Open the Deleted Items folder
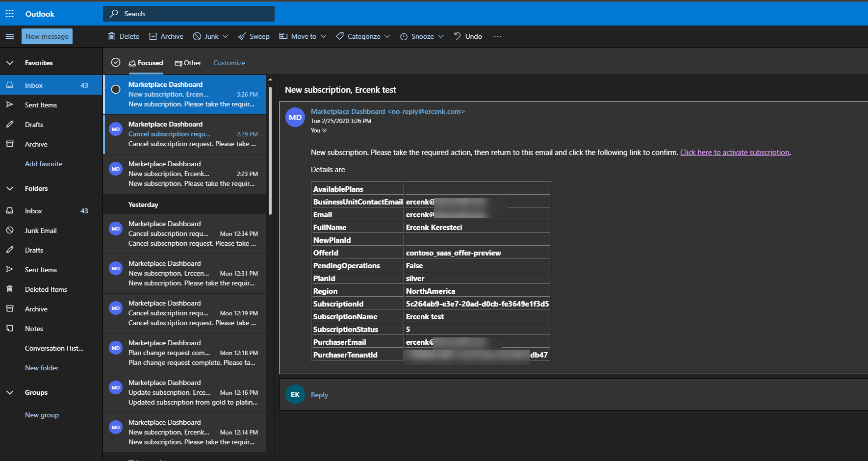The height and width of the screenshot is (461, 868). pos(51,289)
